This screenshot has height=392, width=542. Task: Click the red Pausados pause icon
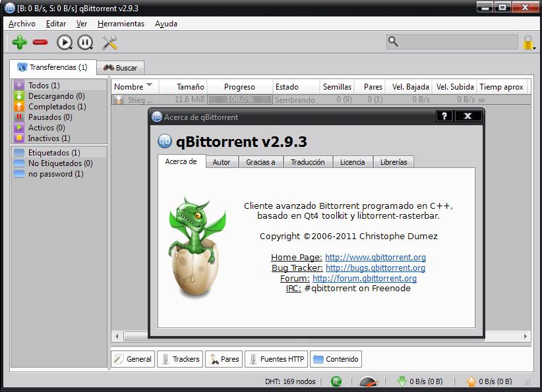click(19, 117)
